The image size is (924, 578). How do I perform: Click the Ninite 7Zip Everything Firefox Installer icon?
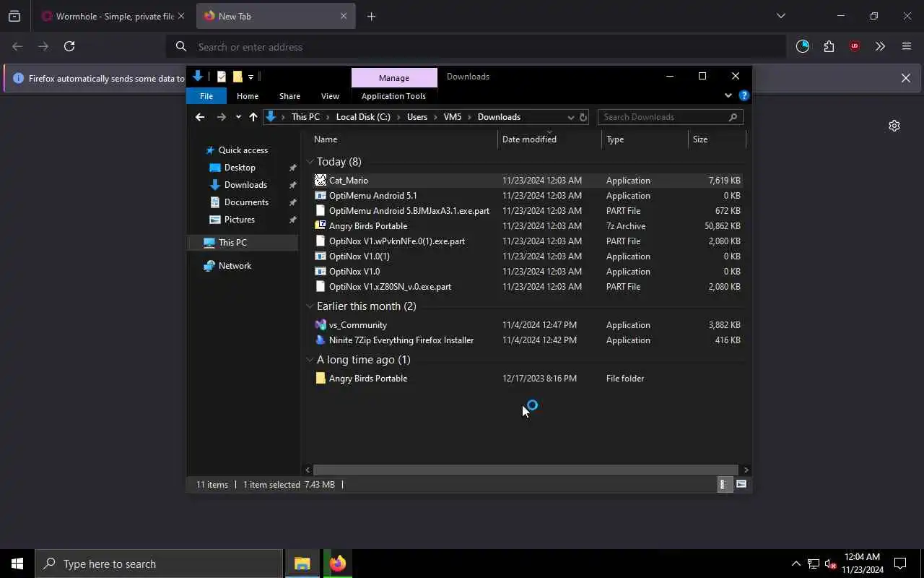coord(321,340)
